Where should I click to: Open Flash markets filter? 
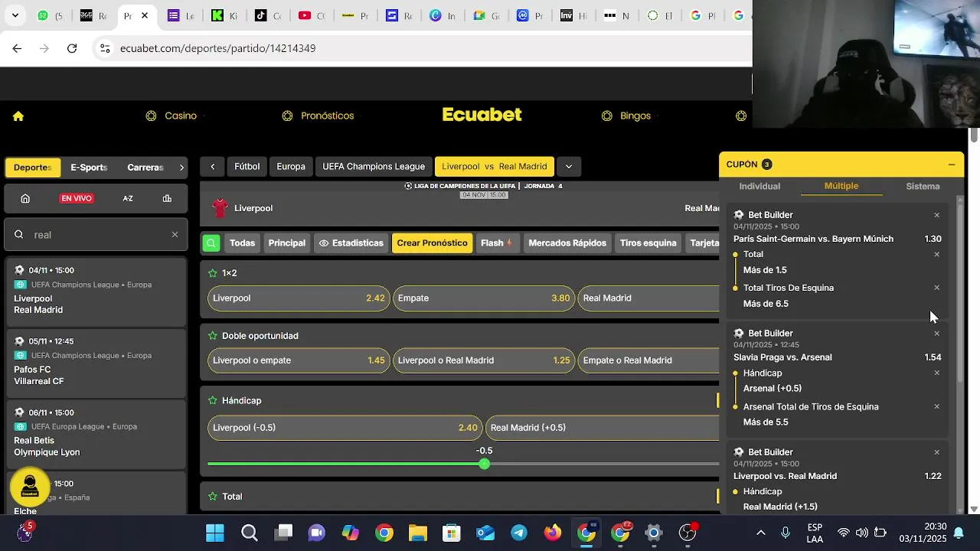click(x=496, y=243)
